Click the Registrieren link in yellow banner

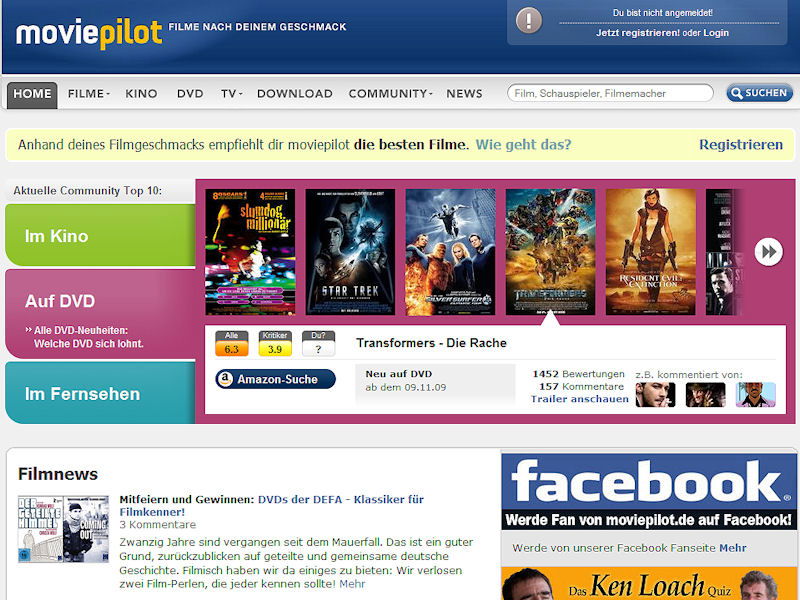pos(741,145)
